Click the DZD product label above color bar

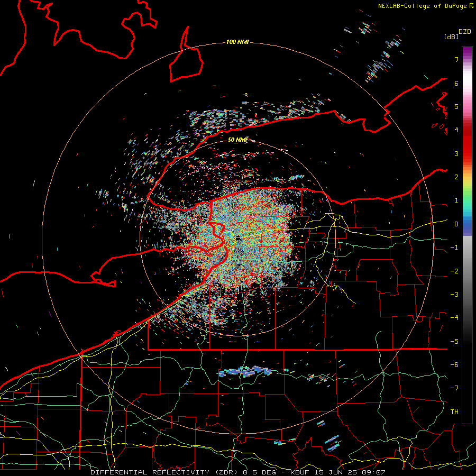pos(465,32)
